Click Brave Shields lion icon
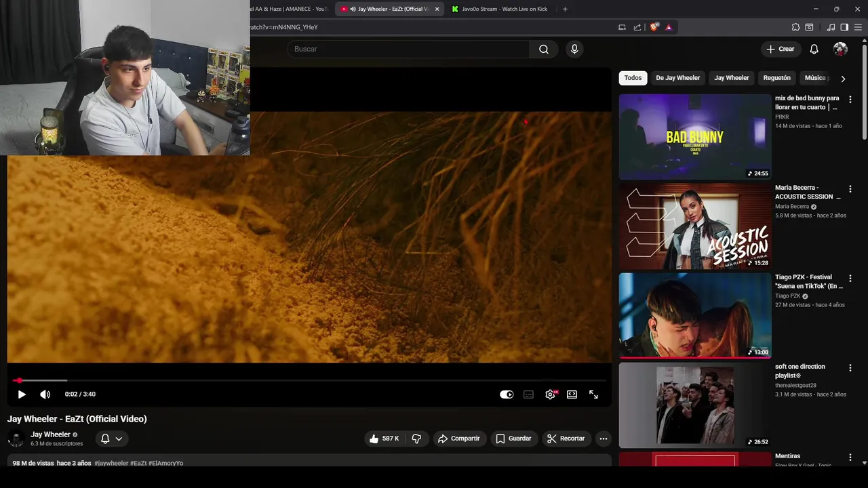Screen dimensions: 868x488 pos(654,27)
